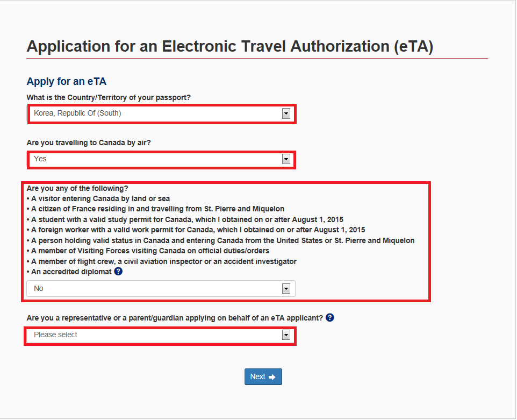Click the visitor entering by land or sea line
The height and width of the screenshot is (420, 517).
click(x=98, y=198)
